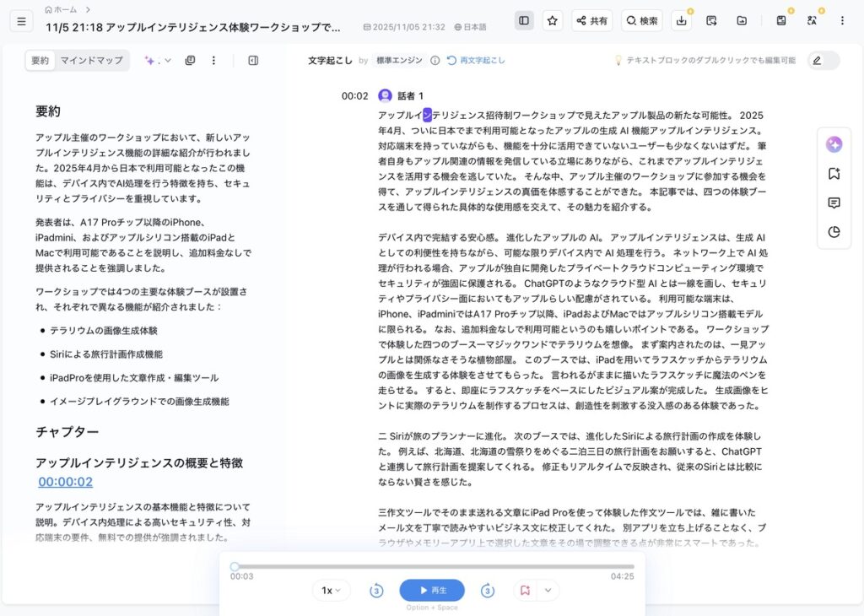Screen dimensions: 864x616
Task: Click the 再文字起こし link to retranscribe
Action: click(482, 61)
